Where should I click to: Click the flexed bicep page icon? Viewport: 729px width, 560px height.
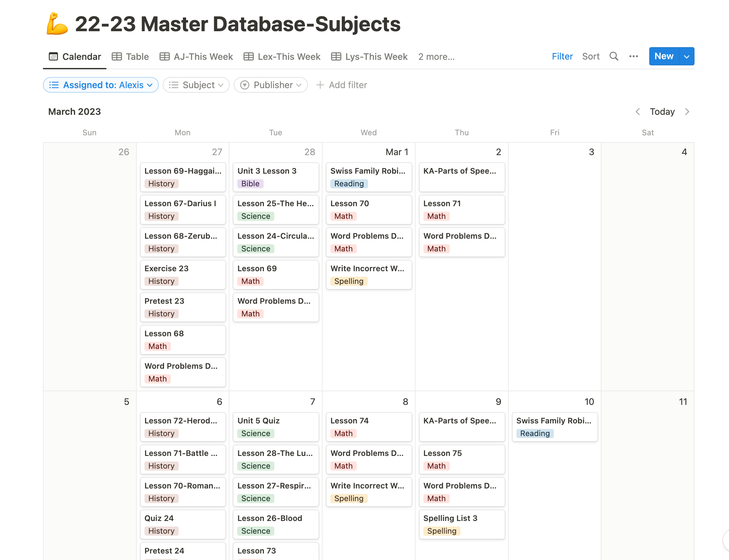pos(57,24)
